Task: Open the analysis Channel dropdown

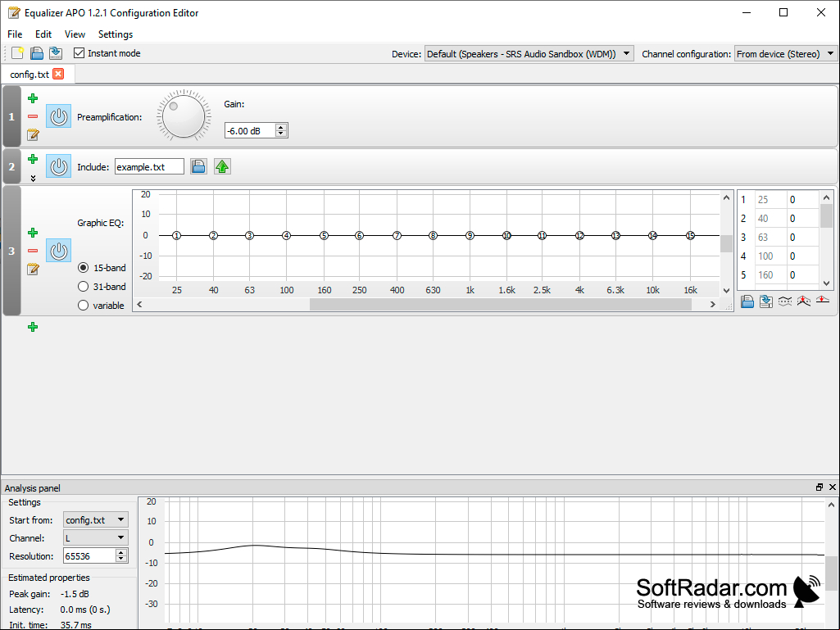Action: 95,538
